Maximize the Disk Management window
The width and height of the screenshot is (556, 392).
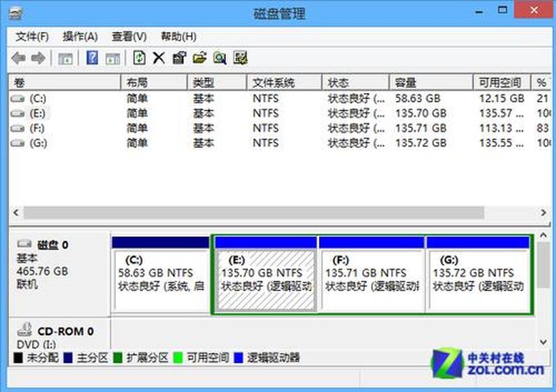coord(502,10)
